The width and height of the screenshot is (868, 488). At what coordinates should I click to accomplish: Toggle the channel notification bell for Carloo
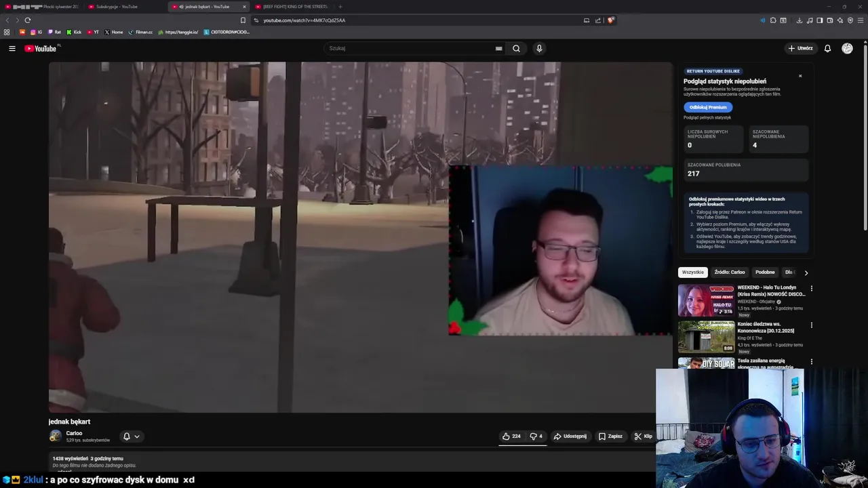[126, 436]
